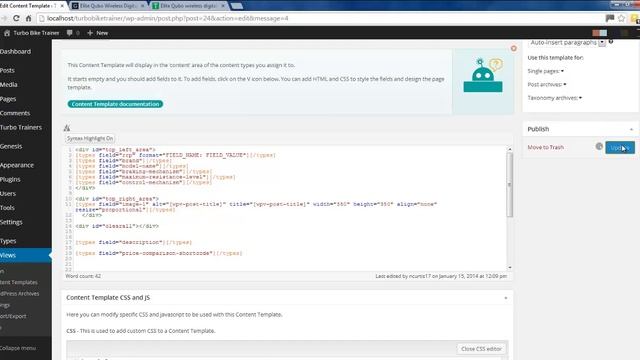Close the third Elite Qubo tab

[223, 6]
